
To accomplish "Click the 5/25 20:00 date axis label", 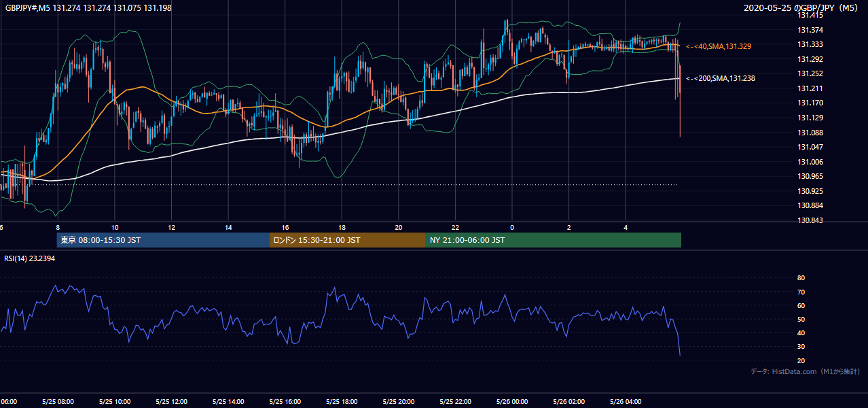I will point(399,402).
